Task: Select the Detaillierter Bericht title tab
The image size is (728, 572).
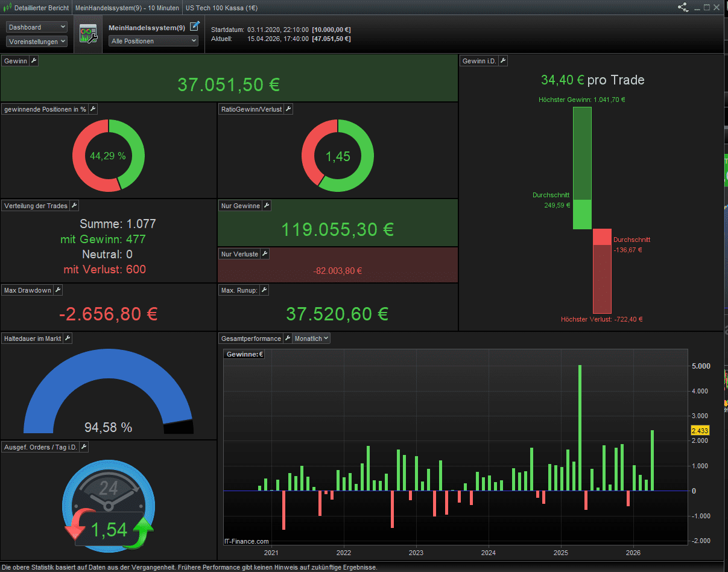Action: [x=37, y=8]
